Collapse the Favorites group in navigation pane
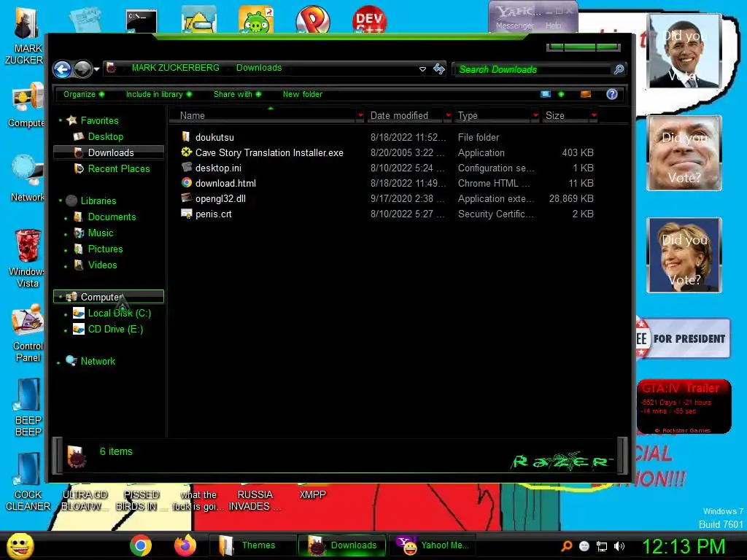Viewport: 747px width, 560px height. (61, 120)
